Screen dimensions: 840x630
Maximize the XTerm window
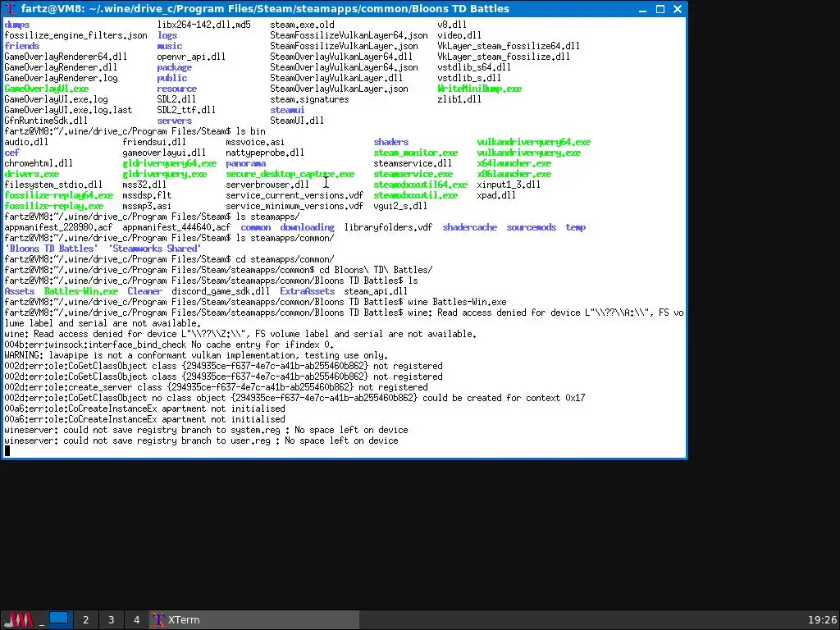click(x=660, y=9)
